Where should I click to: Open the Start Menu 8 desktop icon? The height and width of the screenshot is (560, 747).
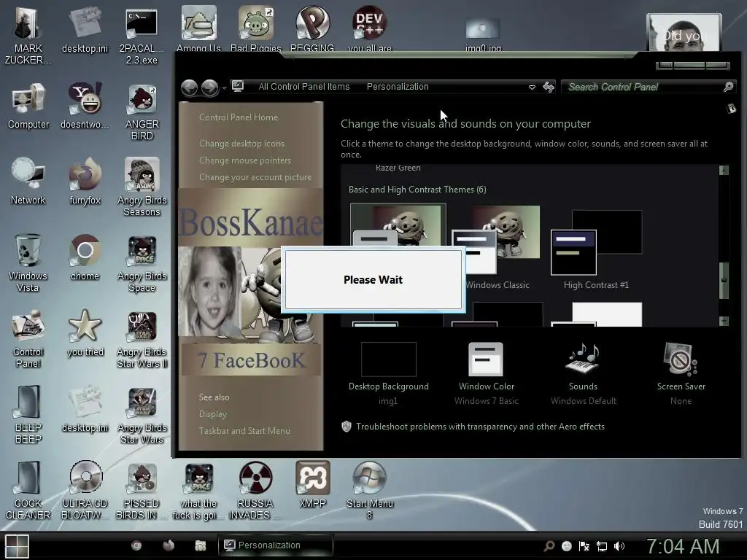(x=370, y=491)
